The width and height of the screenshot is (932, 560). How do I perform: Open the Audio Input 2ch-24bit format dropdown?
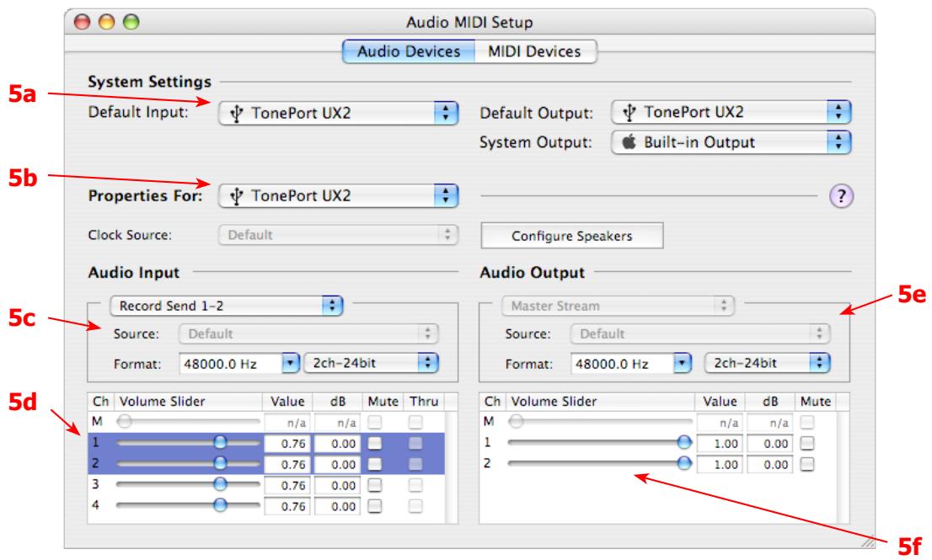371,363
